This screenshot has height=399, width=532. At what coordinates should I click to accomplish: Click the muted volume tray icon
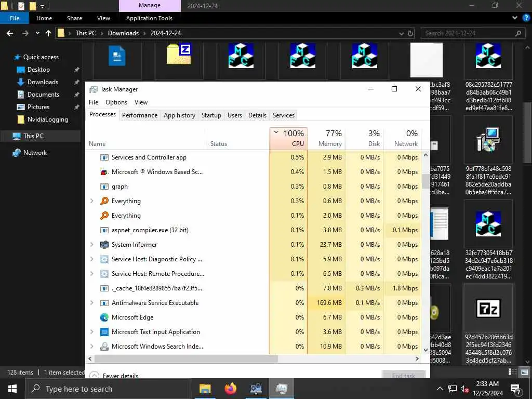click(464, 389)
